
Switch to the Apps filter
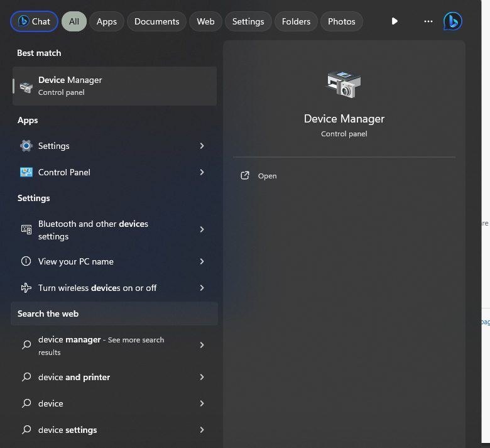tap(107, 21)
